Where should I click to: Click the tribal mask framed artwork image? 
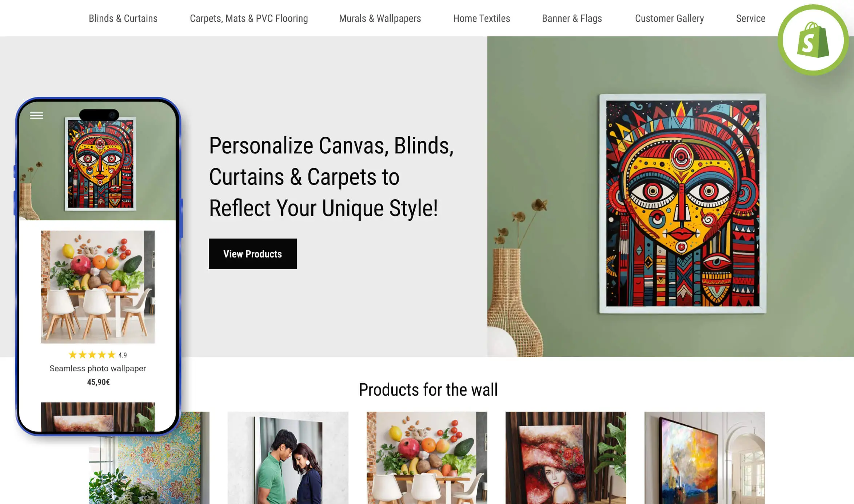tap(683, 204)
